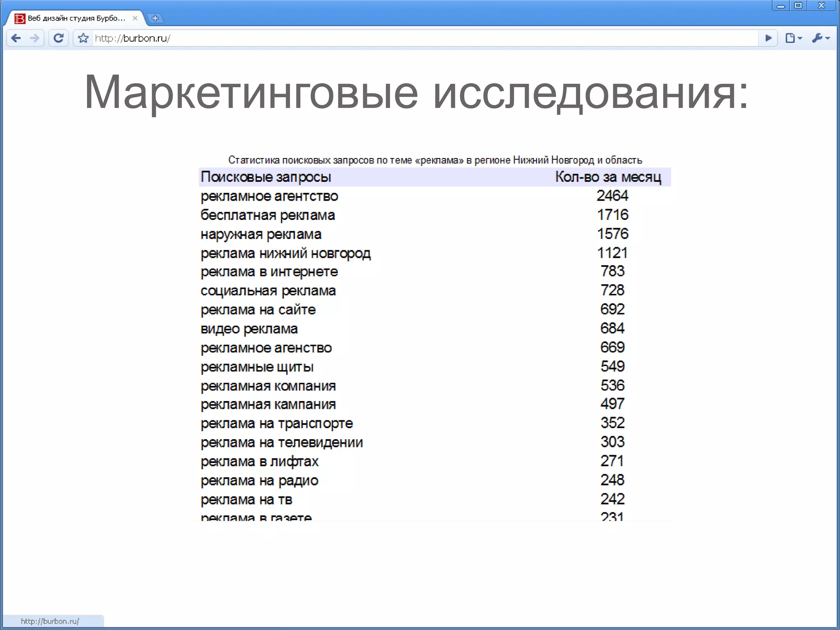Close the Веб дизайн студия tab
Screen dimensions: 840x630
pos(135,18)
